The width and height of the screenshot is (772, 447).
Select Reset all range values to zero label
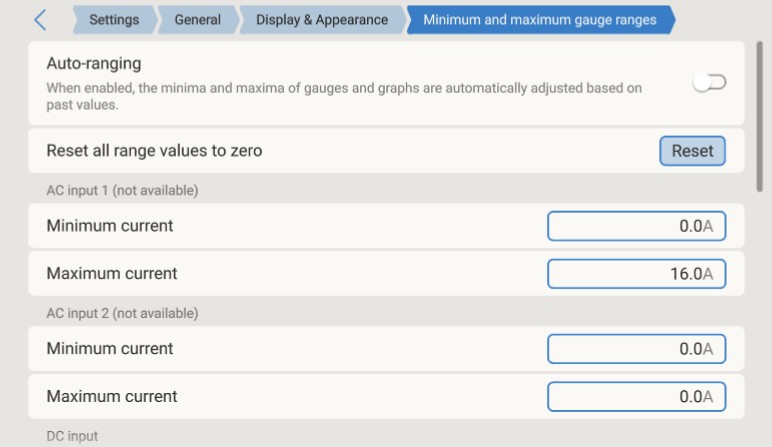[x=154, y=151]
